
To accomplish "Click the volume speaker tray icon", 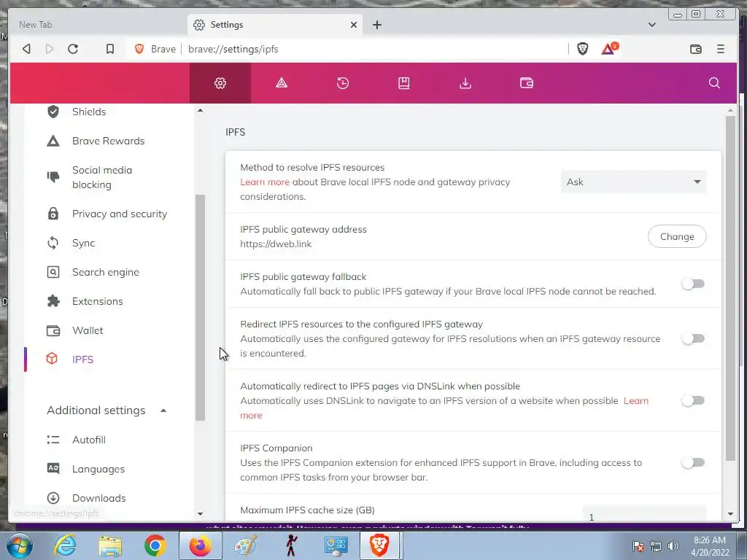I will point(673,546).
